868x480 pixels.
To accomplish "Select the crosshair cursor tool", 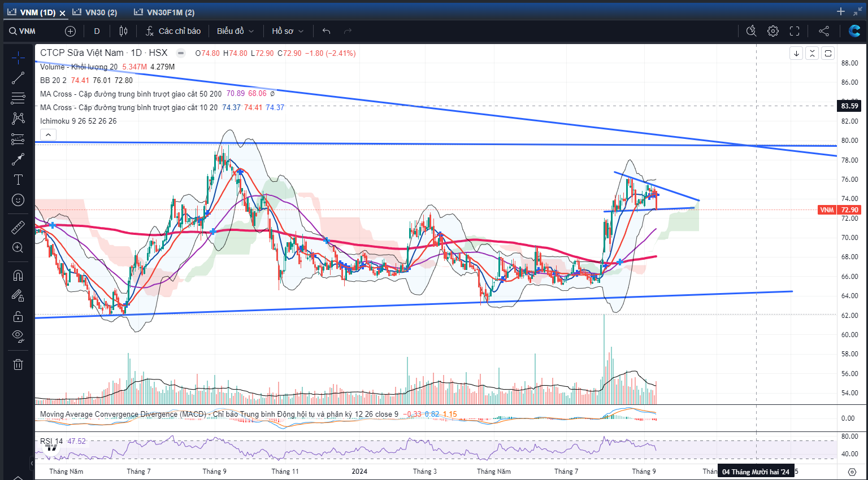I will click(18, 58).
